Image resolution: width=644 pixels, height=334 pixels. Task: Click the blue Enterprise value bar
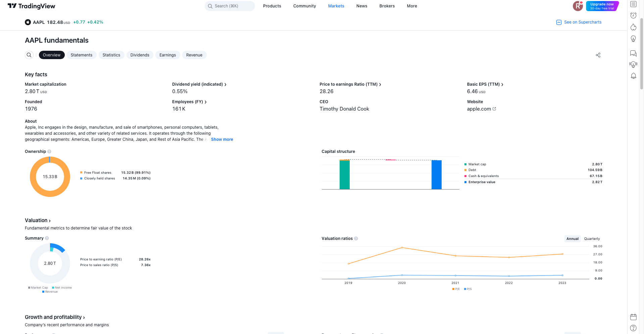(437, 175)
